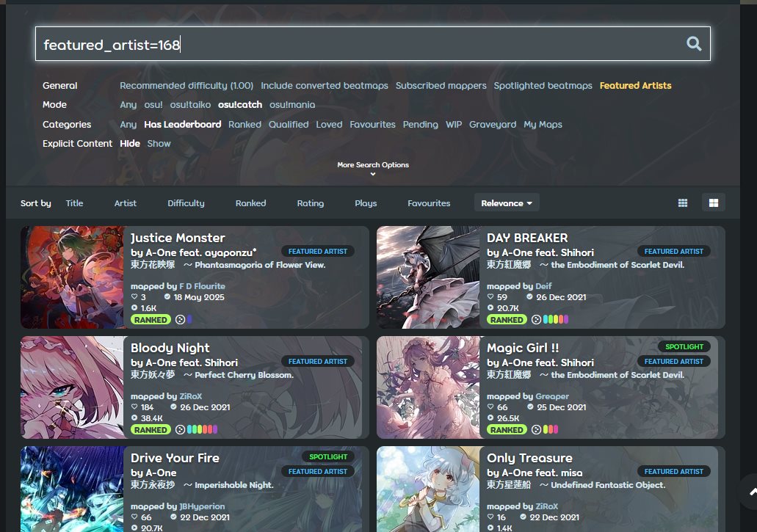The height and width of the screenshot is (532, 757).
Task: Click play count icon on Bloody Night
Action: point(134,418)
